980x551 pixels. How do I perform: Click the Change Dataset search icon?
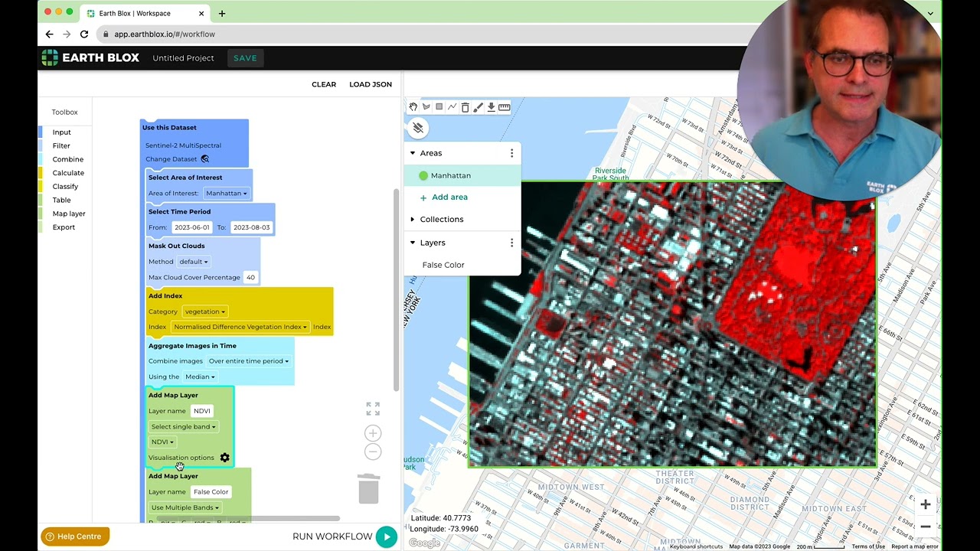[x=204, y=159]
